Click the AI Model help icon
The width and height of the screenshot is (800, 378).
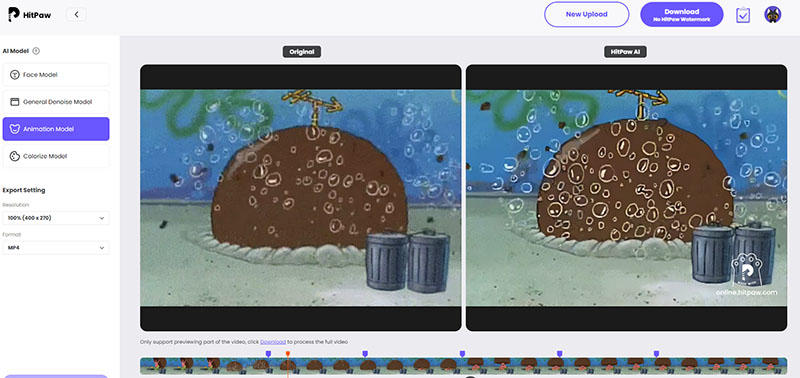[36, 51]
